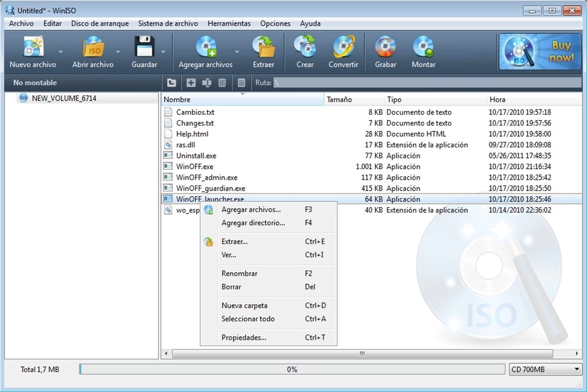Viewport: 587px width, 392px height.
Task: Choose Seleccionar todo in context menu
Action: pos(269,319)
